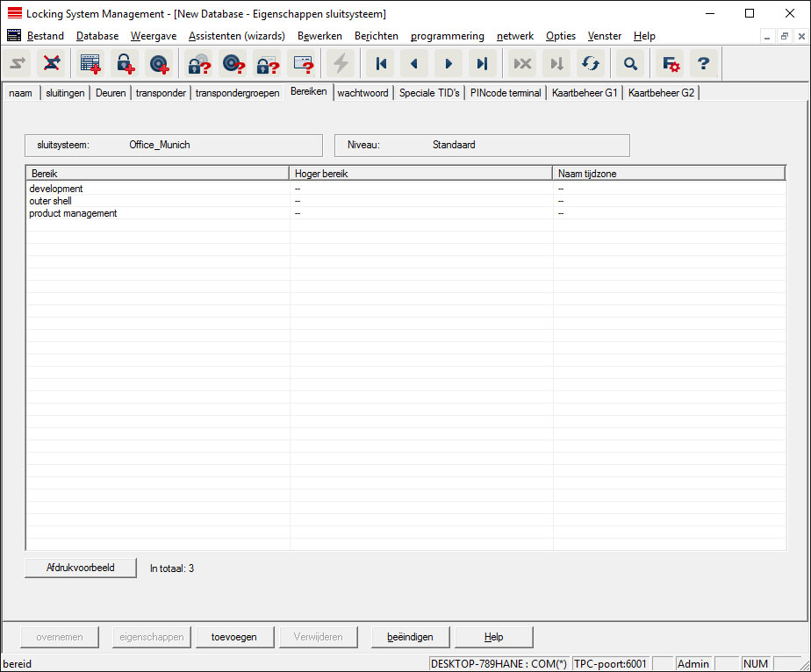
Task: Open the programmering menu
Action: 447,36
